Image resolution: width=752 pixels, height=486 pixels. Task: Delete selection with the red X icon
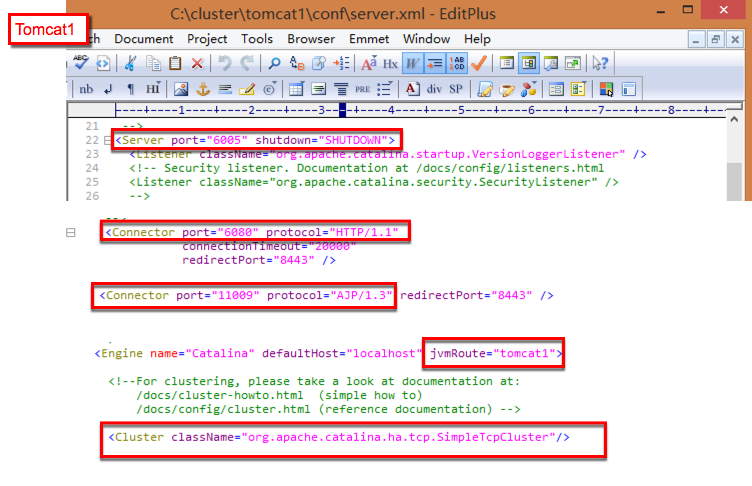tap(197, 63)
